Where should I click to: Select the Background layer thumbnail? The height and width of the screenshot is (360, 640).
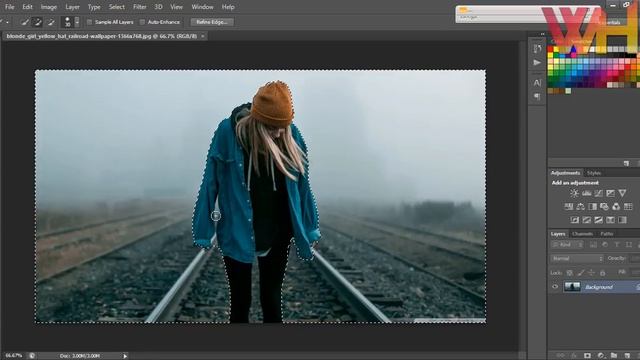[572, 287]
